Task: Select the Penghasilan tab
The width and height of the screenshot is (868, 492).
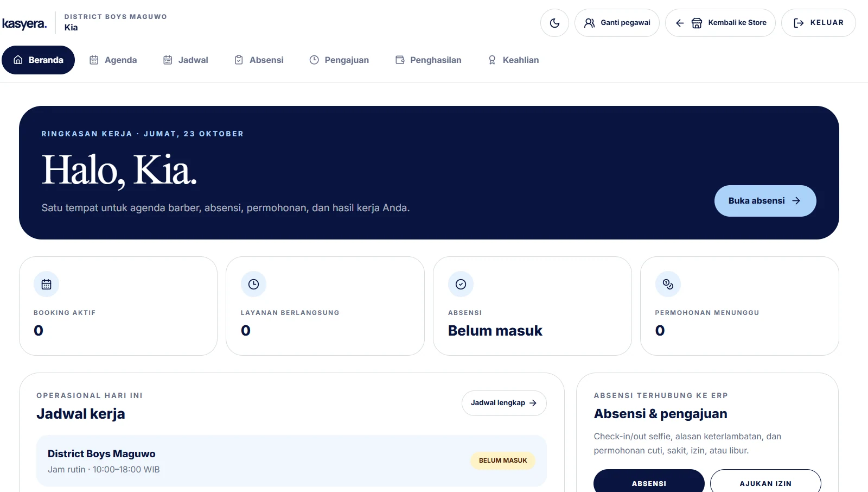Action: [x=428, y=60]
